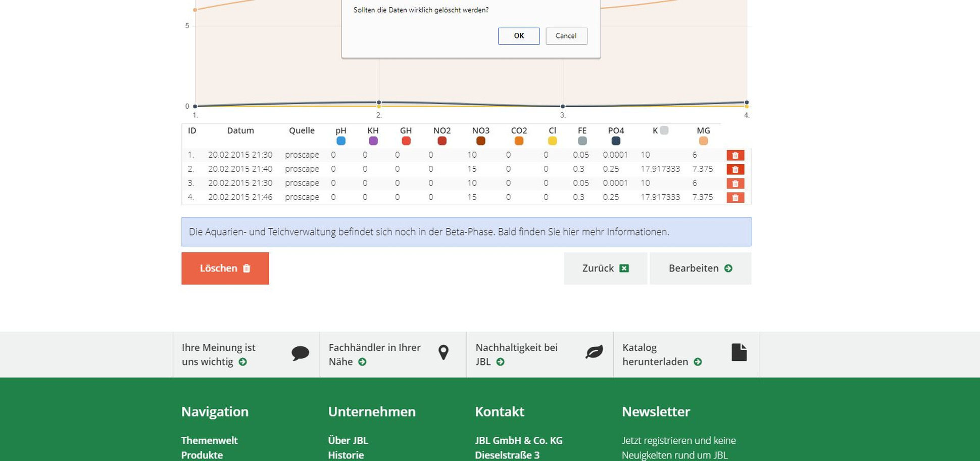Open editing with Bearbeiten button
Viewport: 980px width, 461px height.
tap(700, 268)
